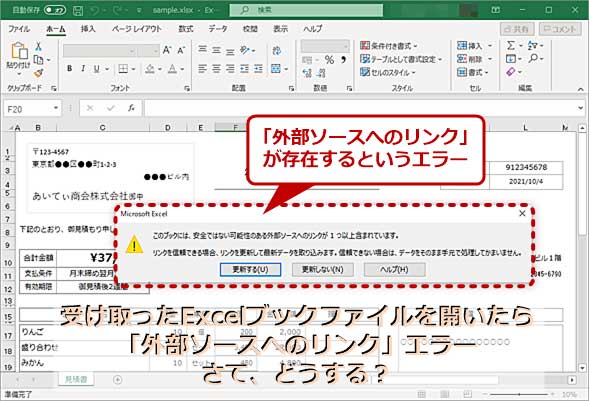Toggle Italic formatting
589x401 pixels.
pyautogui.click(x=83, y=69)
